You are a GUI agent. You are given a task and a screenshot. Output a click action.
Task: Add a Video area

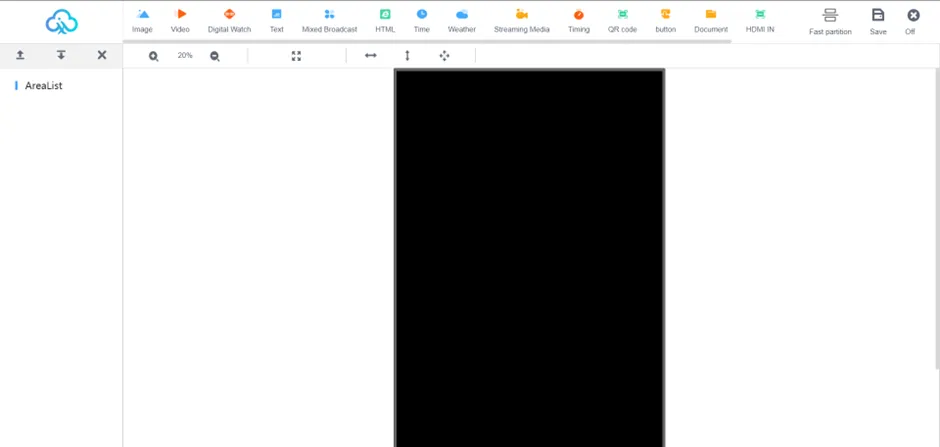(x=180, y=21)
